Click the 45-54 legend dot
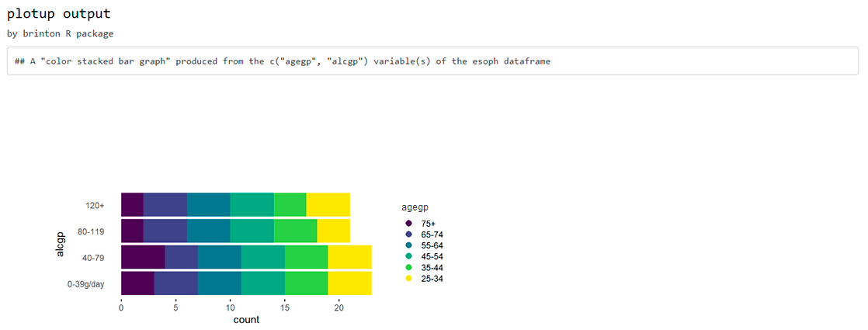The height and width of the screenshot is (330, 868). [x=408, y=256]
